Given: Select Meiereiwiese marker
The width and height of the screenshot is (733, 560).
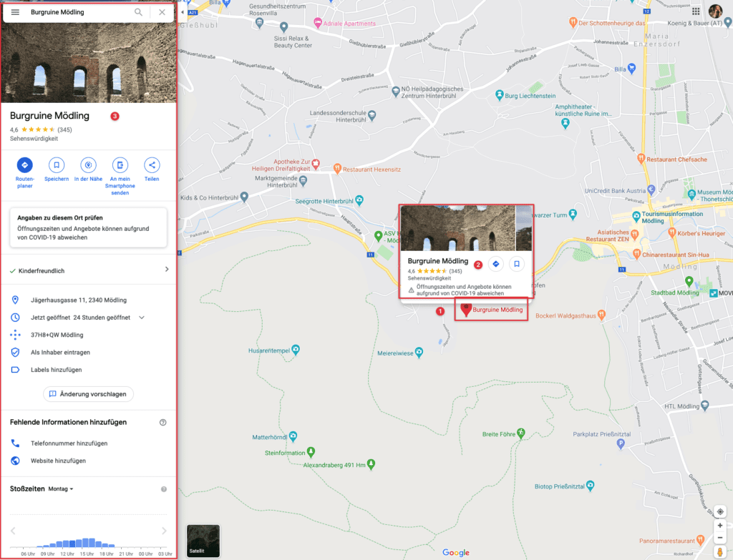Looking at the screenshot, I should (419, 353).
